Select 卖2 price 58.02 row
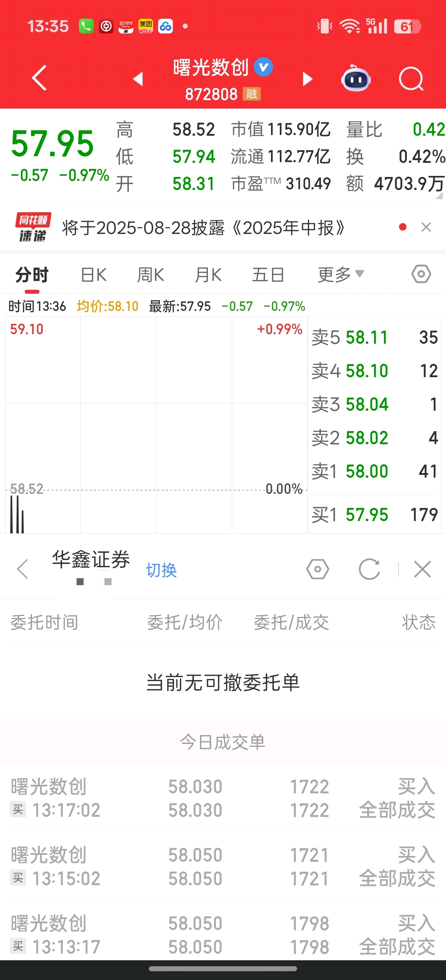This screenshot has height=980, width=446. point(375,437)
